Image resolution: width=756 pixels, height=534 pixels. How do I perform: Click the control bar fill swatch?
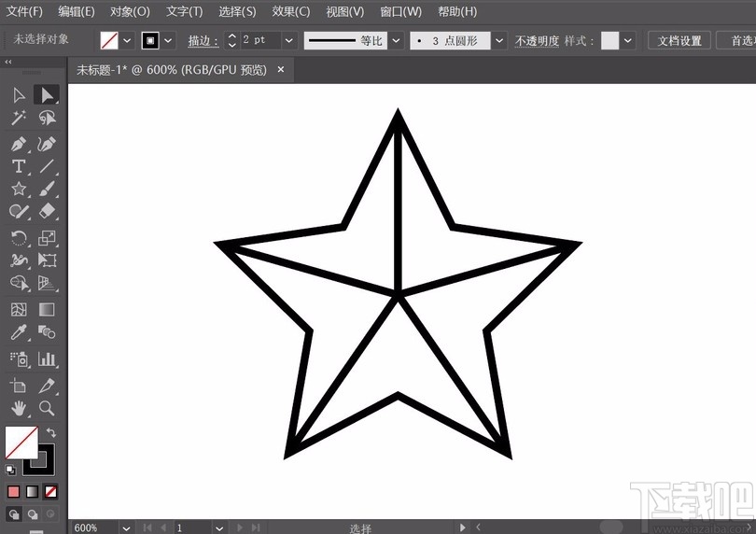click(x=109, y=40)
